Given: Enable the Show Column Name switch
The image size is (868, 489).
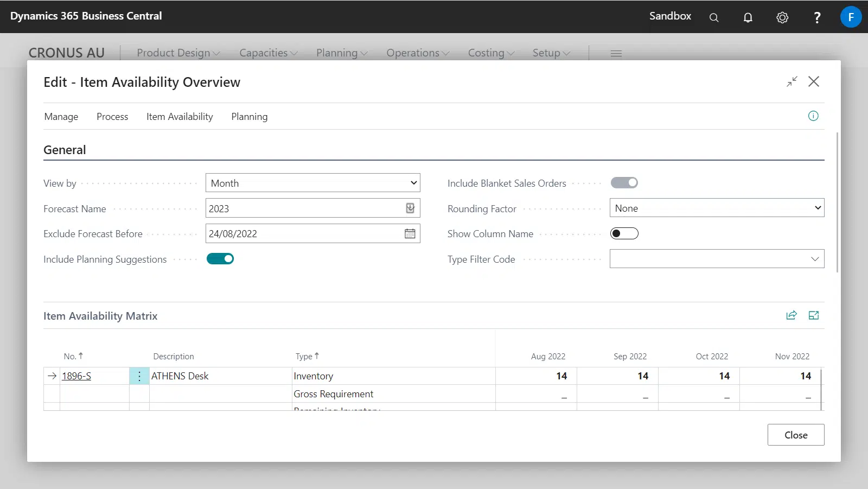Looking at the screenshot, I should [x=624, y=234].
